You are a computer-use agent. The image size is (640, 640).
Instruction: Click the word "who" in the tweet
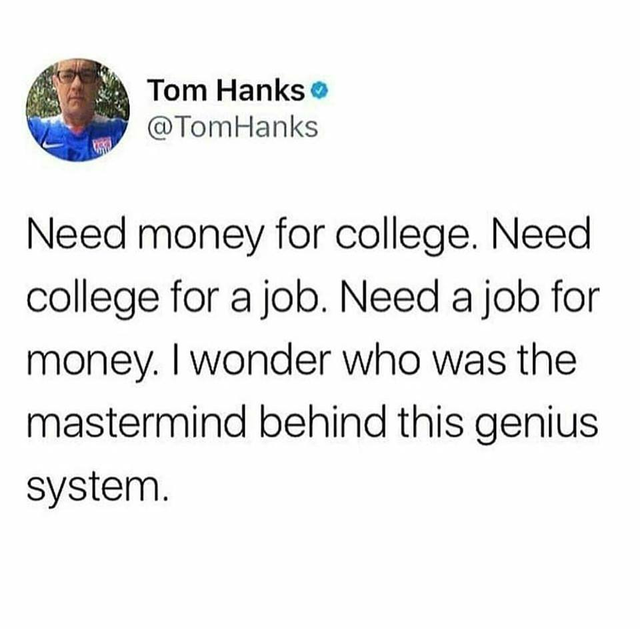(383, 360)
